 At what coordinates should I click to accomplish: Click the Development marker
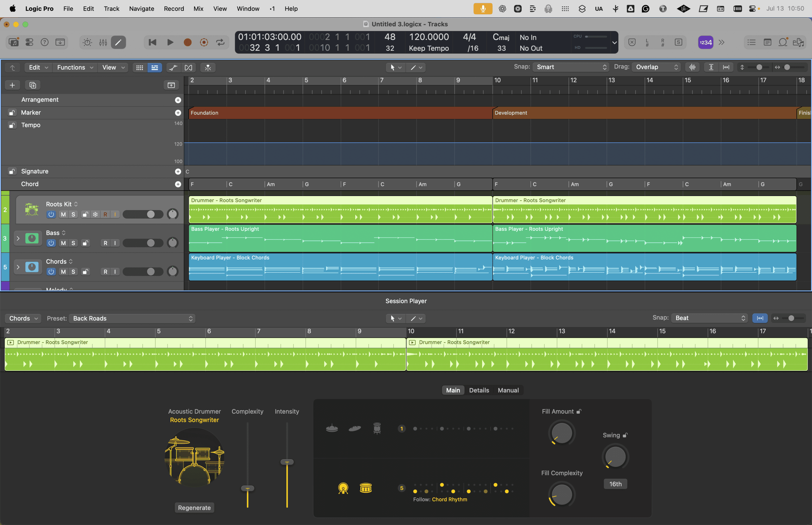[x=644, y=113]
